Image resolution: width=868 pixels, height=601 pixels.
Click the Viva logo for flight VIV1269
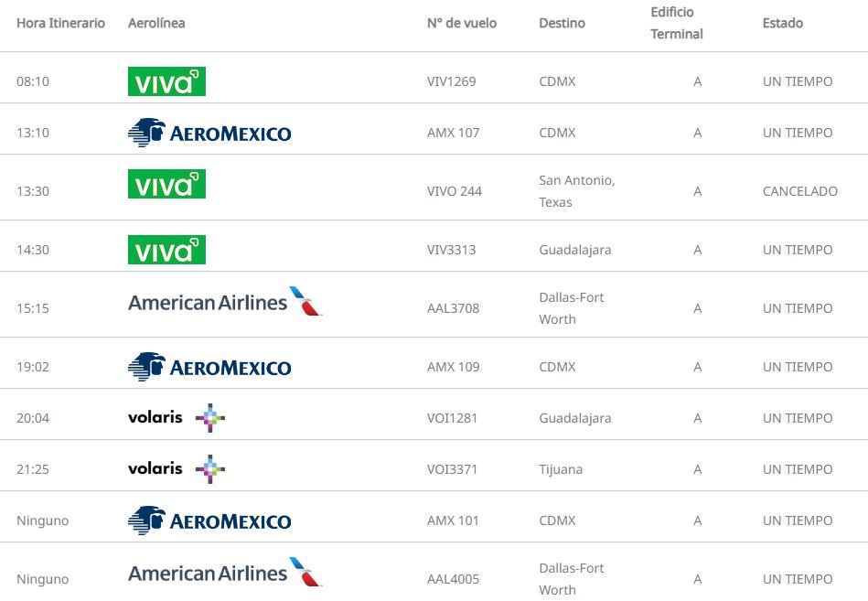166,81
